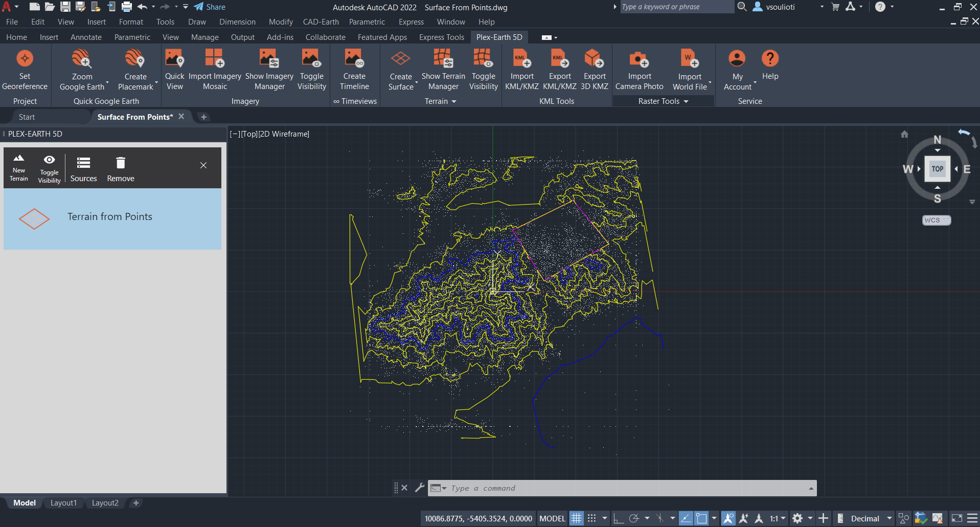Viewport: 980px width, 527px height.
Task: Click Export 3D KMZ tool
Action: 595,70
